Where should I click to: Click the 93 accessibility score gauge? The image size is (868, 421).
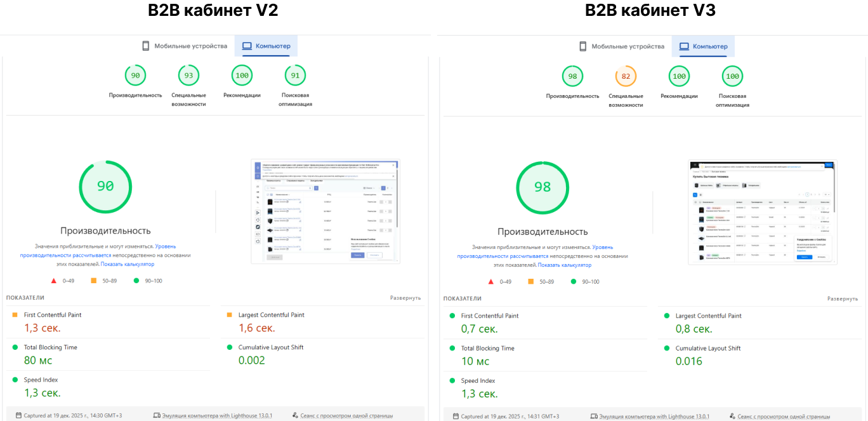coord(188,76)
